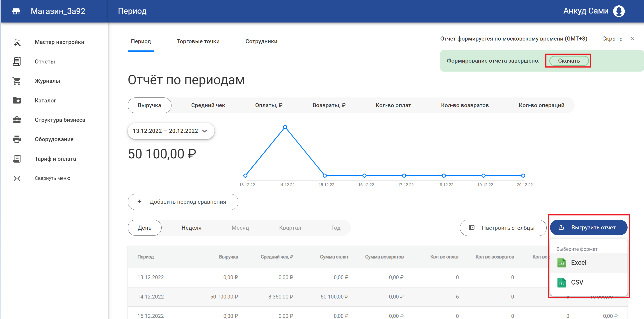Viewport: 644px width, 319px height.
Task: Click the Оборудование printer icon
Action: [x=17, y=139]
